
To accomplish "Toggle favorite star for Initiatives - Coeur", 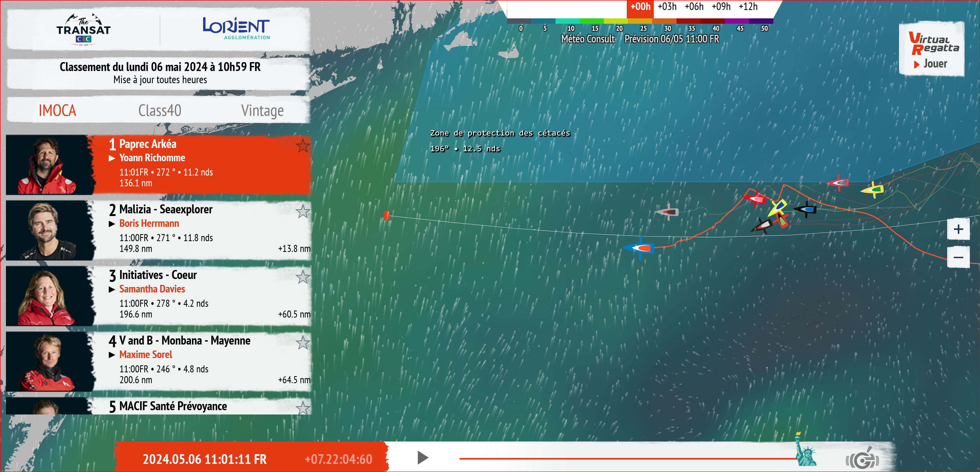I will tap(303, 277).
